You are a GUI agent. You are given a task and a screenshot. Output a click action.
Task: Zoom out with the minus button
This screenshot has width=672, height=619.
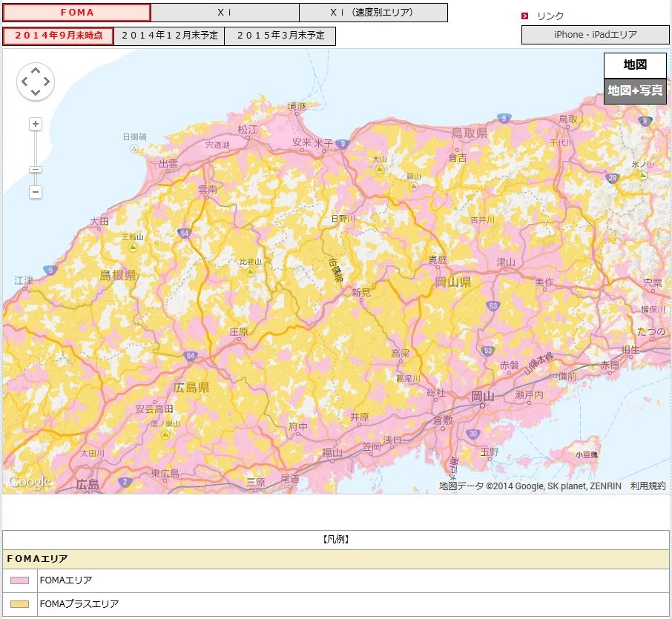click(36, 192)
